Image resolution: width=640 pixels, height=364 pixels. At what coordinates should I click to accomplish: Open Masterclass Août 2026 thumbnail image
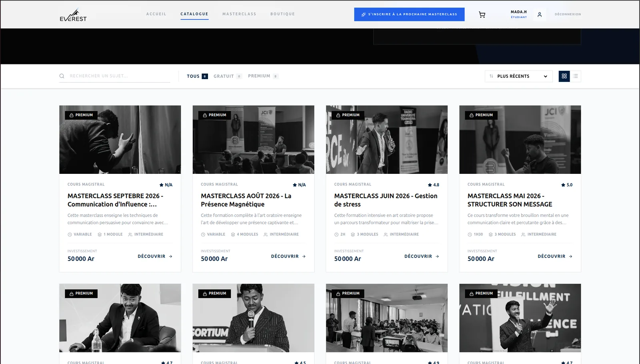coord(253,139)
